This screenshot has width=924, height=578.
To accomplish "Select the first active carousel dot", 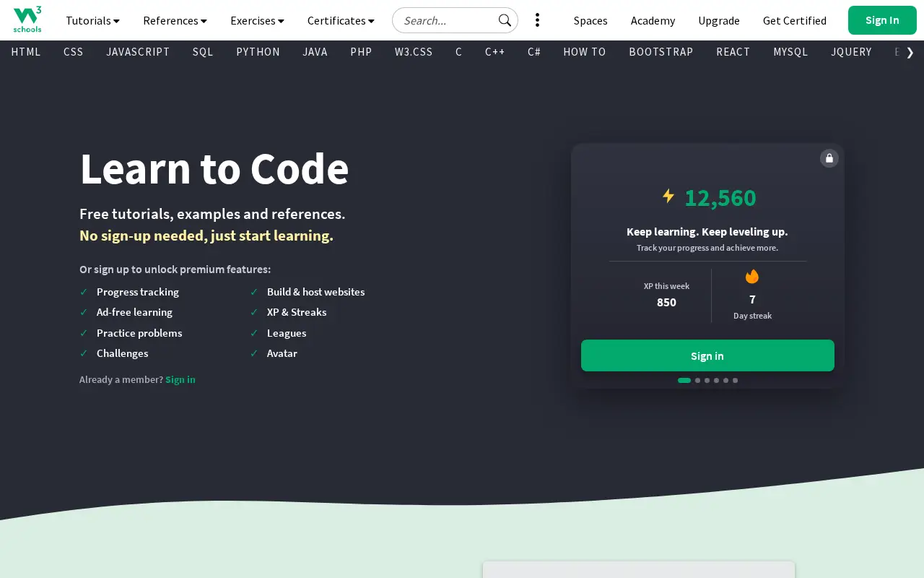I will 684,380.
